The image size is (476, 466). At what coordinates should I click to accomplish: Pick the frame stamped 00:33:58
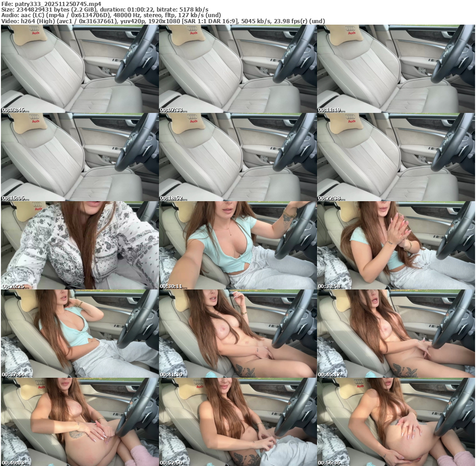point(396,245)
